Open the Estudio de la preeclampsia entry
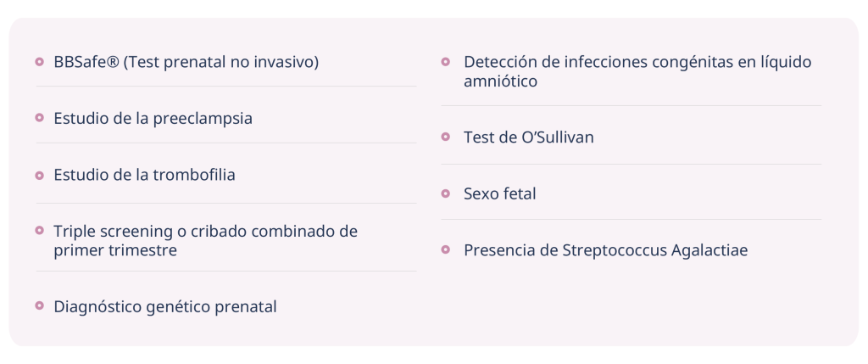This screenshot has height=364, width=868. coord(153,118)
